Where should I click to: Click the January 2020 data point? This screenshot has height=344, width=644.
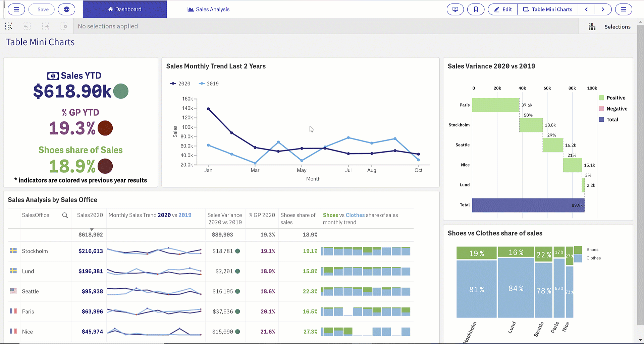[x=208, y=109]
